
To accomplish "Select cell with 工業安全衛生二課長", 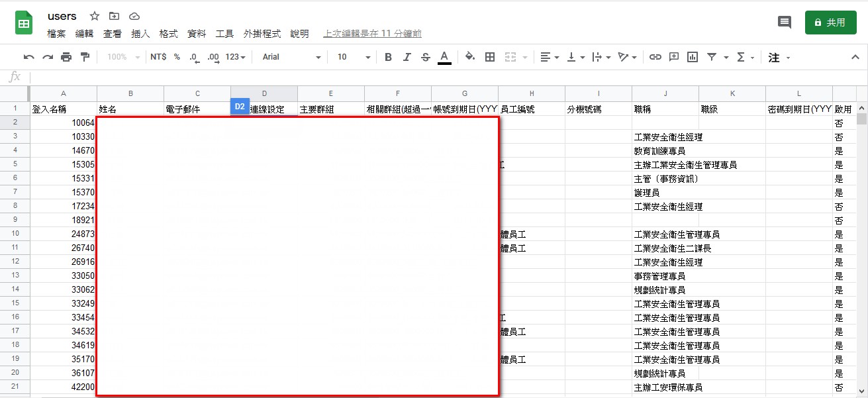I will pos(665,248).
